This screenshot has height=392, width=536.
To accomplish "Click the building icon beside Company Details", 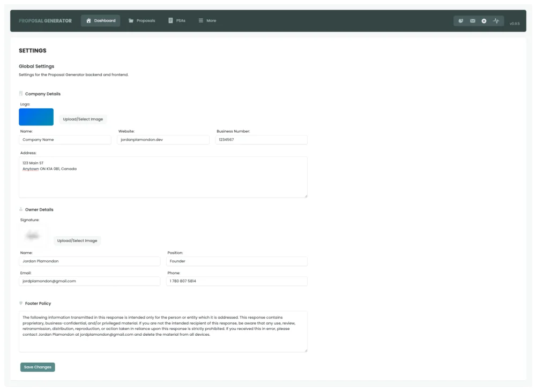I will (x=21, y=94).
